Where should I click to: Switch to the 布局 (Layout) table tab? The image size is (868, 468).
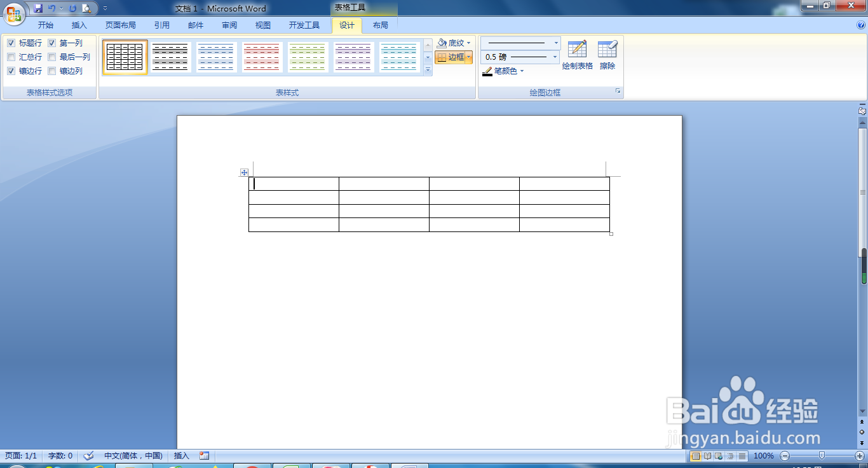381,25
